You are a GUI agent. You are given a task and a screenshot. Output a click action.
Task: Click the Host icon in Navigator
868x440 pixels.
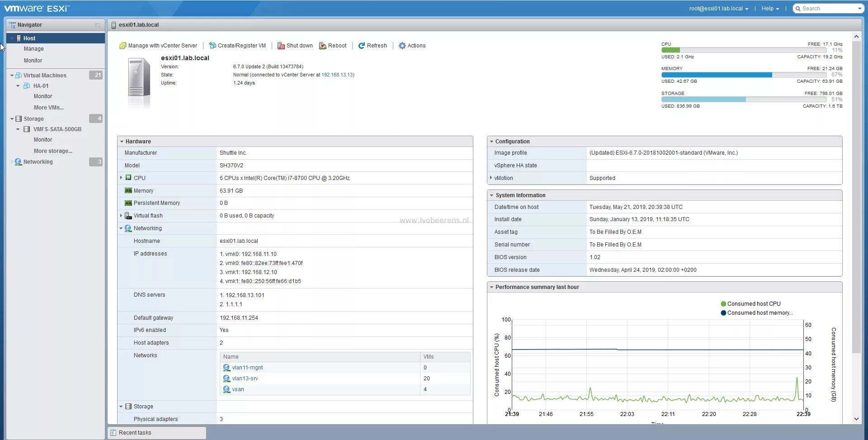click(19, 38)
